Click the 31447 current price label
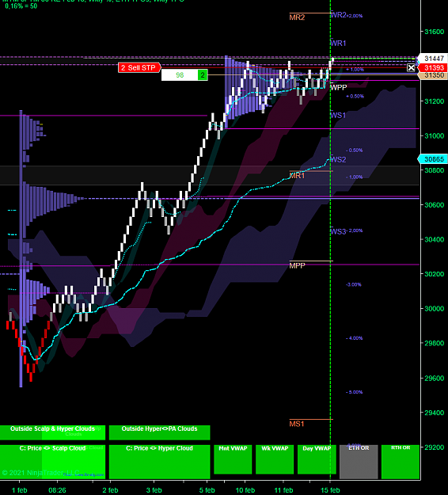Viewport: 448px width, 495px height. tap(433, 59)
